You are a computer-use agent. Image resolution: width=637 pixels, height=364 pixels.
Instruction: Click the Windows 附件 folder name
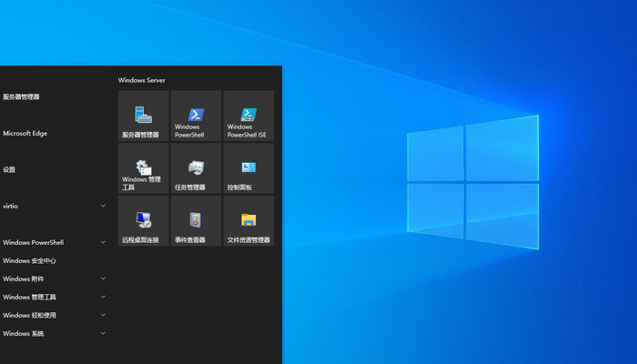pyautogui.click(x=23, y=279)
